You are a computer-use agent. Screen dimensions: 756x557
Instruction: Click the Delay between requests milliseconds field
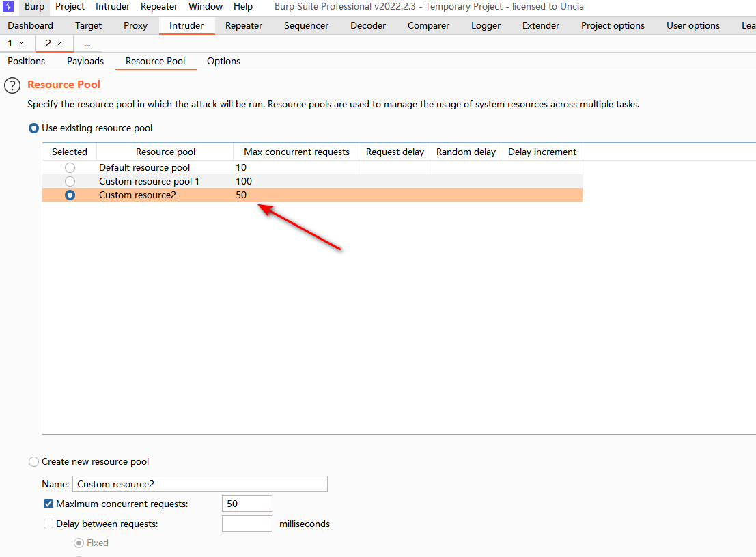tap(247, 524)
